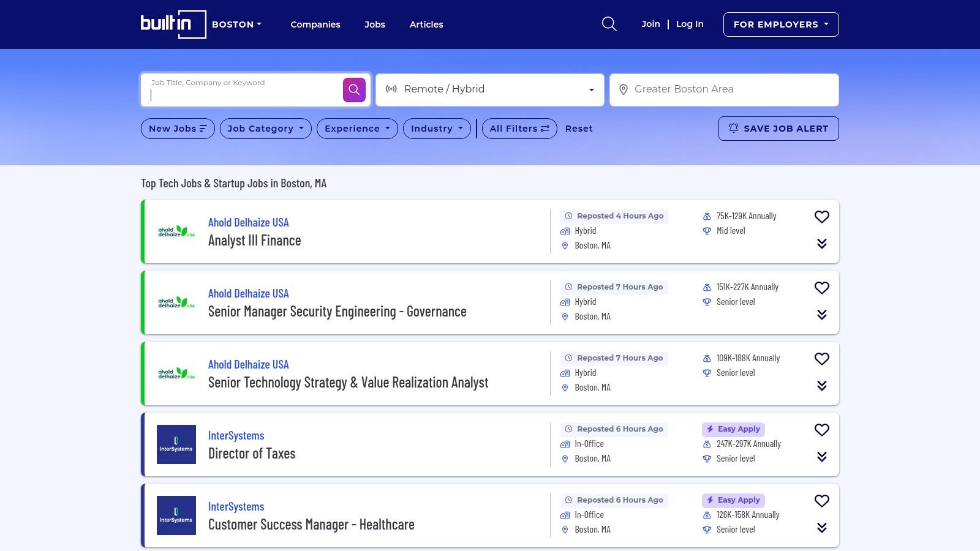Open Senior Manager Security Engineering - Governance job
The image size is (980, 551).
point(337,312)
